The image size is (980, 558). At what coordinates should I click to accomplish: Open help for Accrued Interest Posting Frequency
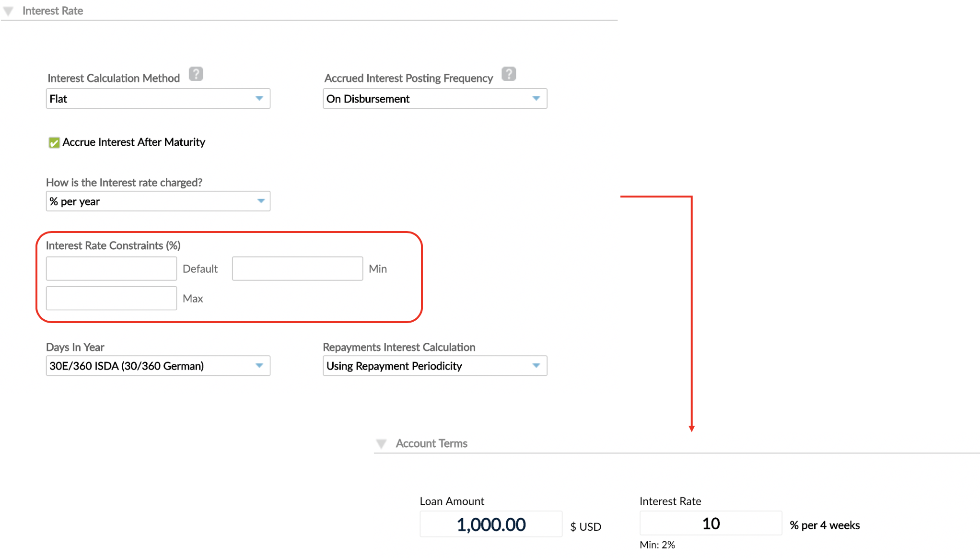(509, 74)
